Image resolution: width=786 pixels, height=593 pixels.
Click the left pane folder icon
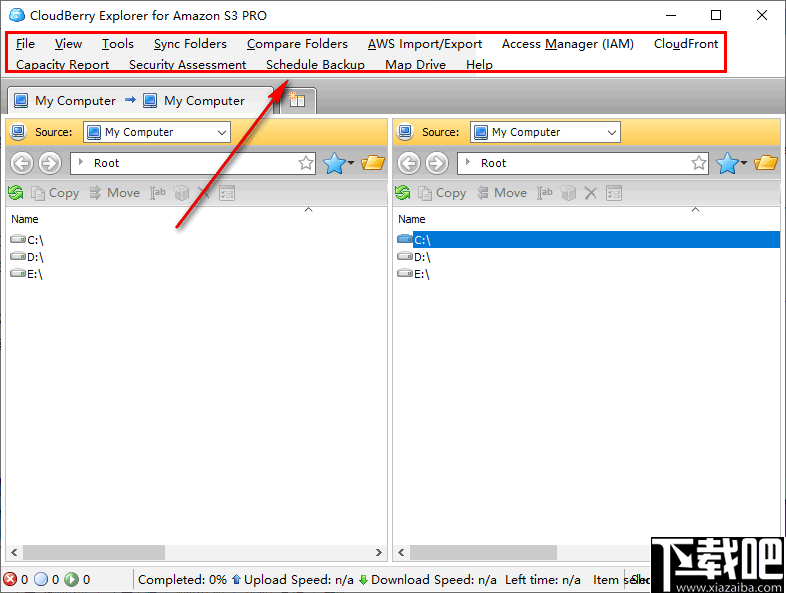click(x=373, y=163)
